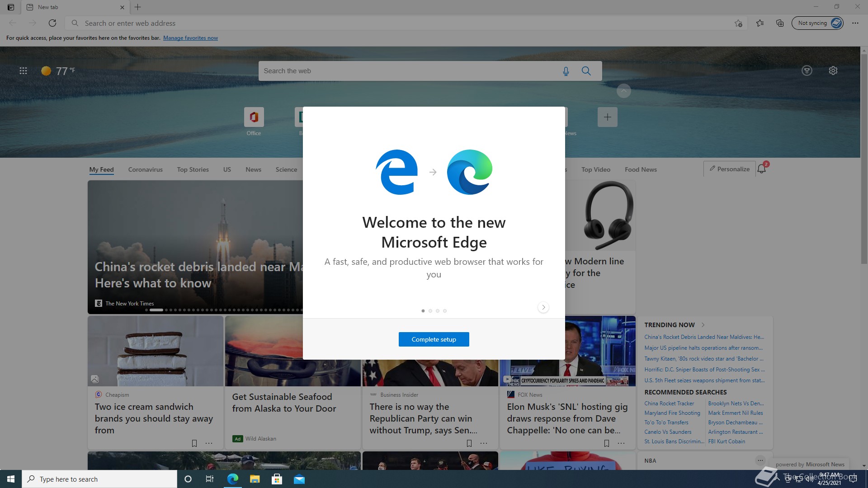Image resolution: width=868 pixels, height=488 pixels.
Task: Switch to the Coronavirus tab
Action: pos(145,169)
